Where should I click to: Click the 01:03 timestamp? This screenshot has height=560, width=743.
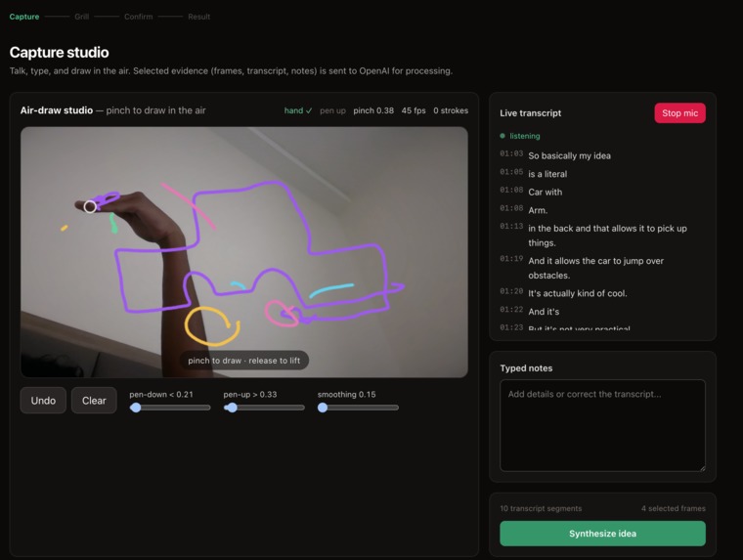coord(511,153)
